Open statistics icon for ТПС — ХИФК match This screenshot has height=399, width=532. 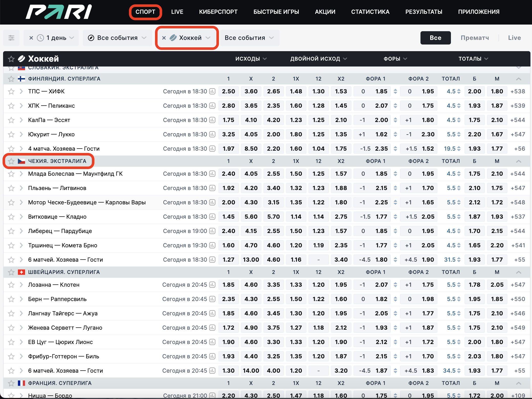[212, 91]
